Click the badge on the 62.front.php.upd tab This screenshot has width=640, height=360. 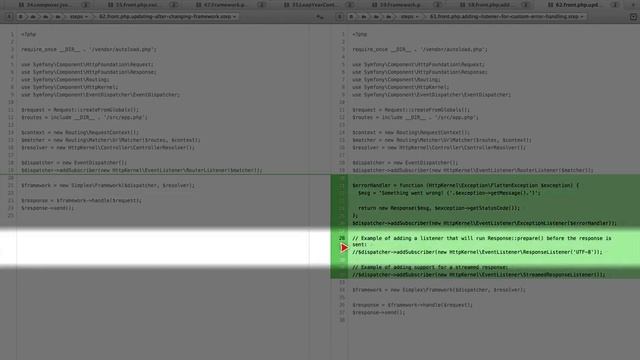coord(614,5)
